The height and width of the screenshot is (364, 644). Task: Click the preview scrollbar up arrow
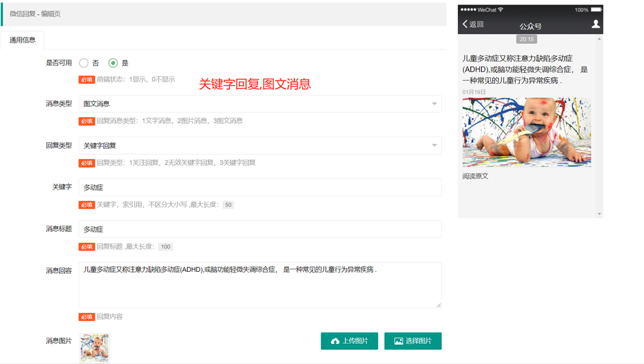coord(599,39)
